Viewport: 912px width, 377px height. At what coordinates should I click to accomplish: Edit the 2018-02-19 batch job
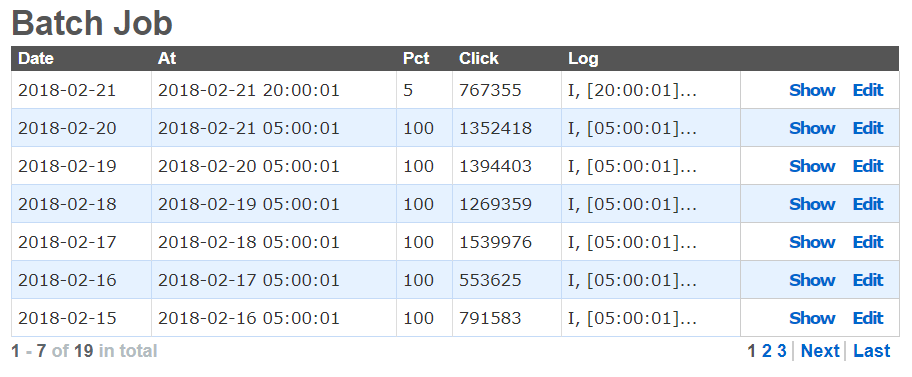click(868, 166)
